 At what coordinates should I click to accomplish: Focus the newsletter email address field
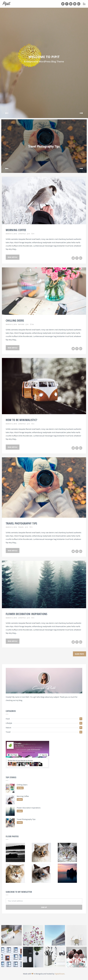[44, 901]
